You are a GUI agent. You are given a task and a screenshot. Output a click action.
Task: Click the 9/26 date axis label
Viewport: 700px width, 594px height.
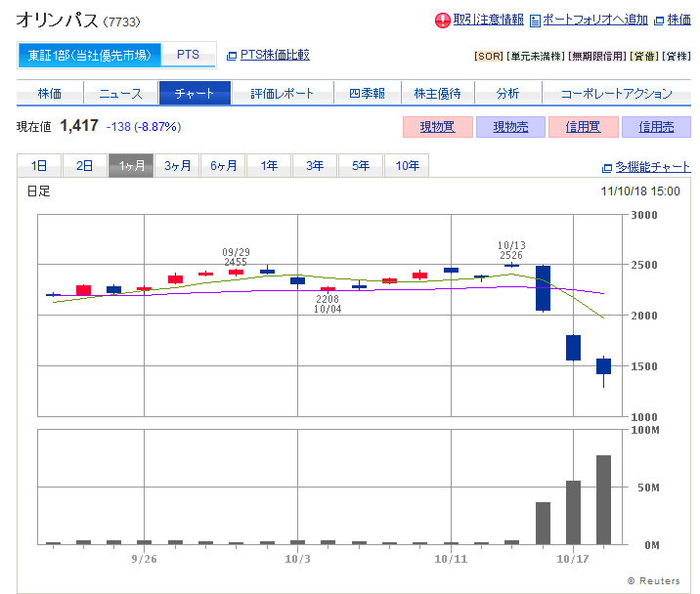click(144, 559)
